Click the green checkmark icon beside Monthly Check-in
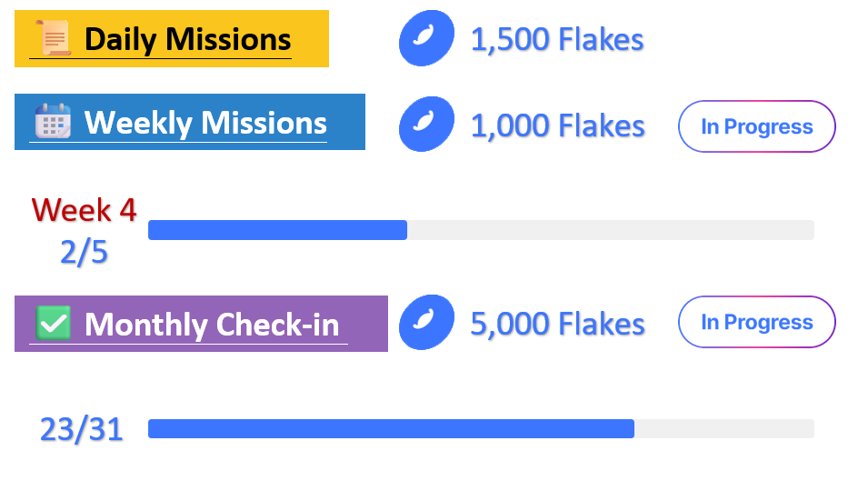 click(x=53, y=322)
